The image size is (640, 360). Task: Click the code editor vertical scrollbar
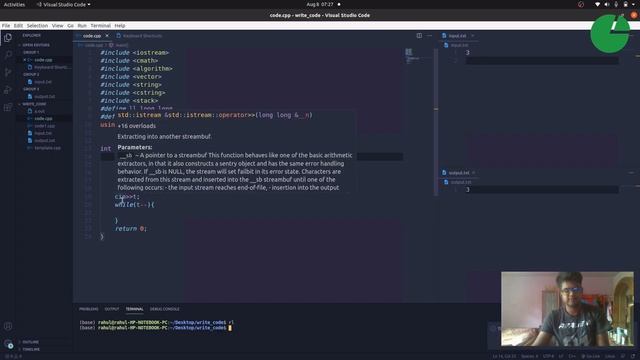click(436, 122)
